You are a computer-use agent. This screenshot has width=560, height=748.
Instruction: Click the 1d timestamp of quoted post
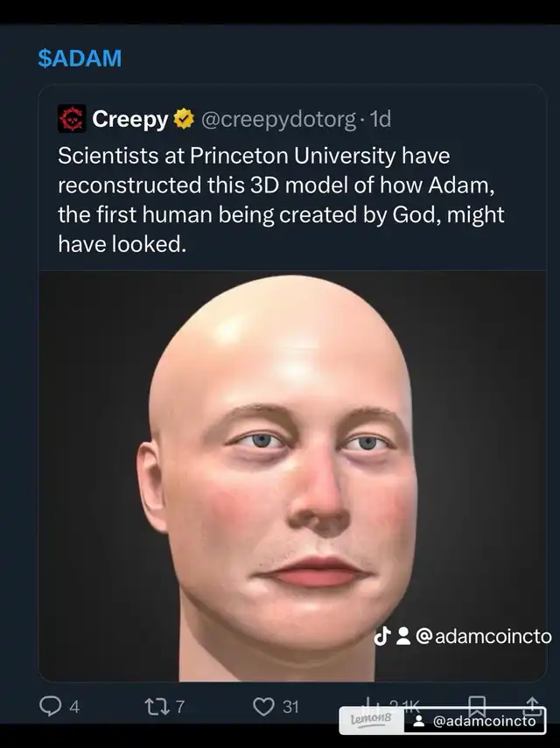click(x=380, y=119)
